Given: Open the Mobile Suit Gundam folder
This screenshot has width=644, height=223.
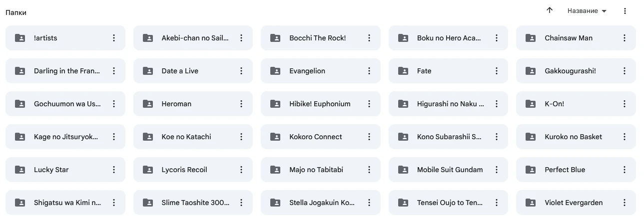Looking at the screenshot, I should 450,170.
